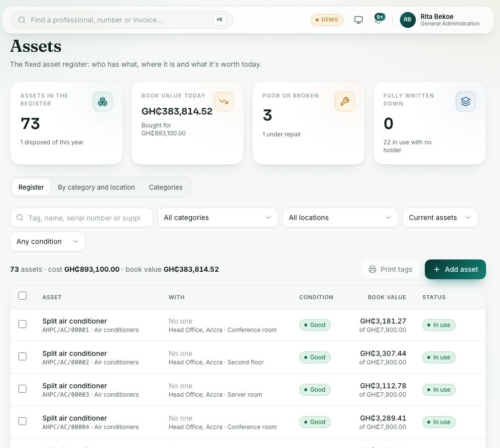Click location Head Office, Accra · Server room
This screenshot has height=448, width=500.
(215, 394)
